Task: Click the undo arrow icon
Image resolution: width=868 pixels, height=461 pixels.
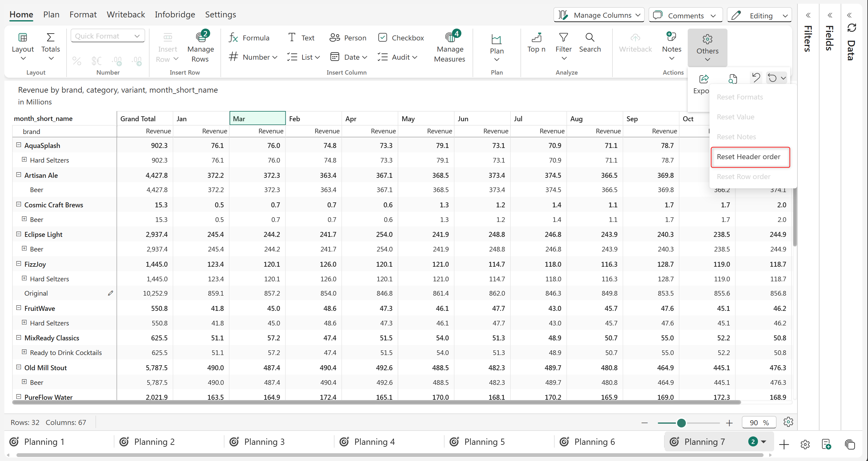Action: (756, 78)
